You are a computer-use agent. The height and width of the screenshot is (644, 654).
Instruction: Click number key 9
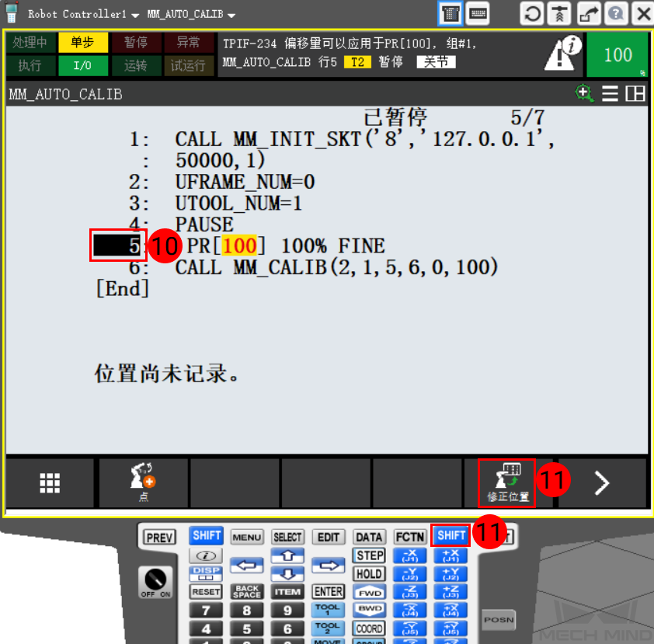click(x=287, y=611)
